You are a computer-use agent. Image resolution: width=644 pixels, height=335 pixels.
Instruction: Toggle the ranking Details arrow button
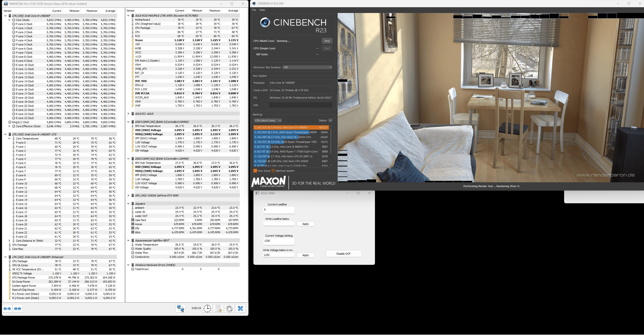(x=330, y=120)
